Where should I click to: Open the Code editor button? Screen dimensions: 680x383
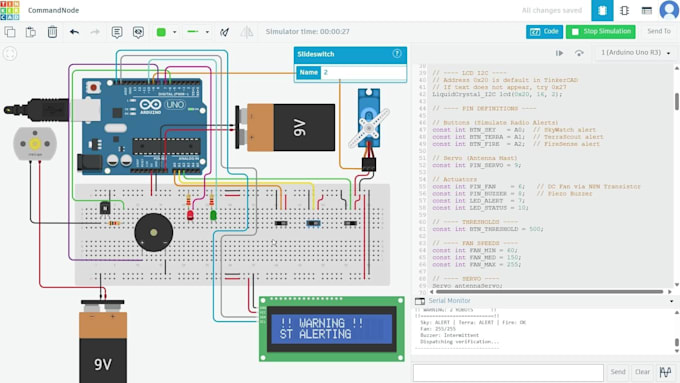click(x=544, y=31)
